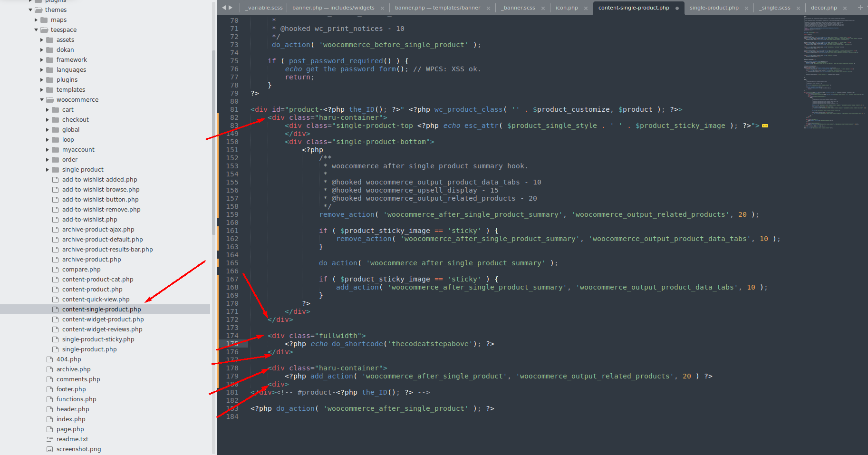Click file icon of add-to-wishlist-browse.php
The height and width of the screenshot is (455, 868).
tap(56, 190)
